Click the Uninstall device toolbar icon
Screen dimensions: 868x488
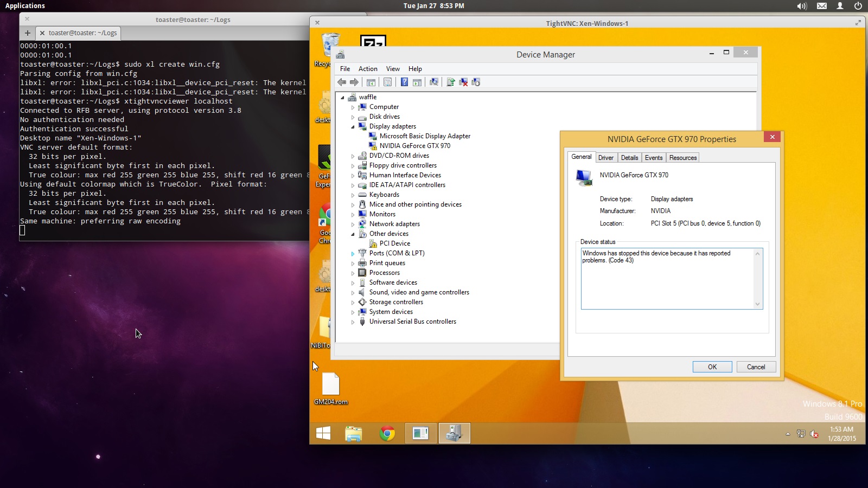coord(463,82)
